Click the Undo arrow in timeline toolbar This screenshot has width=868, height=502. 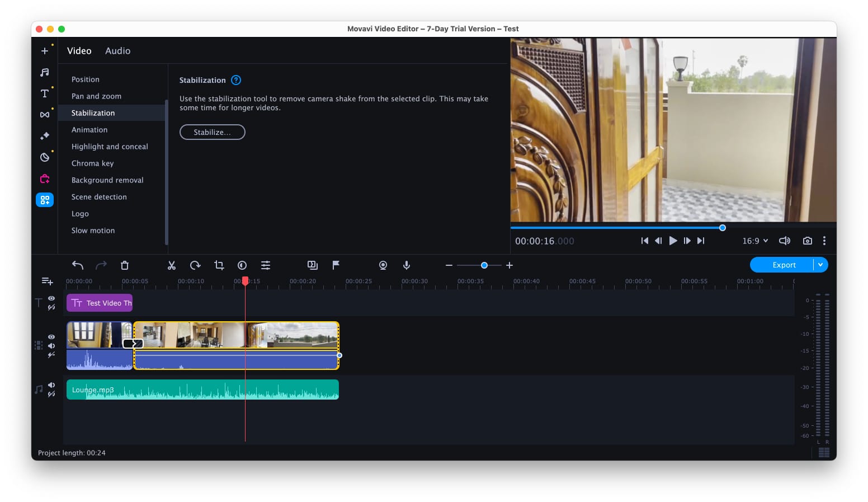[x=78, y=265]
